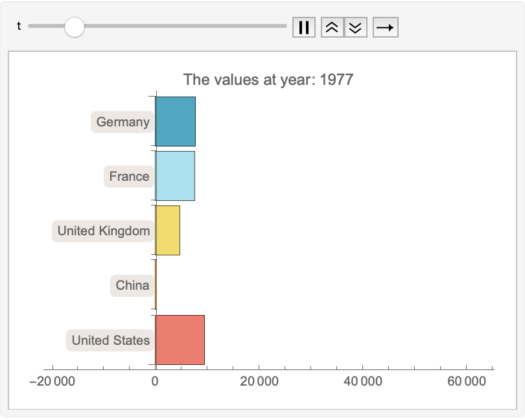Select the United Kingdom yellow bar
The image size is (525, 420).
(167, 230)
